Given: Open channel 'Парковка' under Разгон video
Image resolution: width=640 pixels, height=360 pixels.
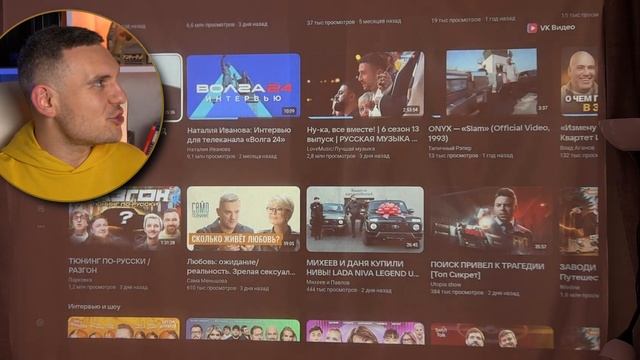Looking at the screenshot, I should [x=80, y=280].
